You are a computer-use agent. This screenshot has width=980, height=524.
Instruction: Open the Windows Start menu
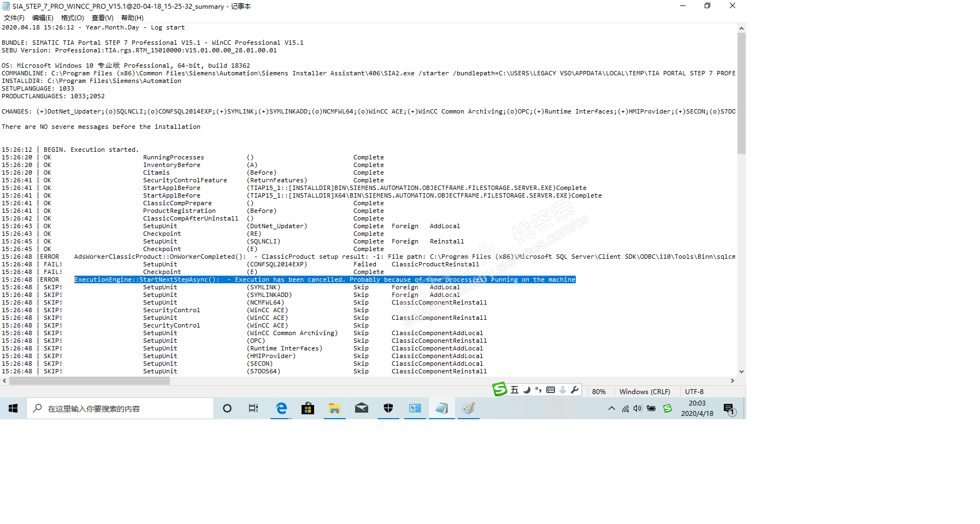[13, 408]
